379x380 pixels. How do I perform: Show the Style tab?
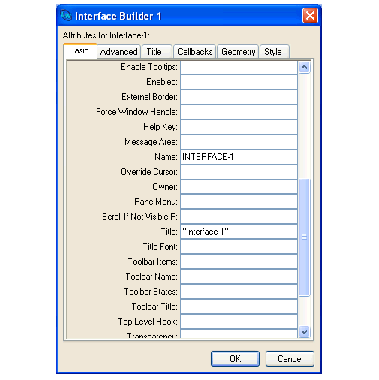tap(274, 52)
